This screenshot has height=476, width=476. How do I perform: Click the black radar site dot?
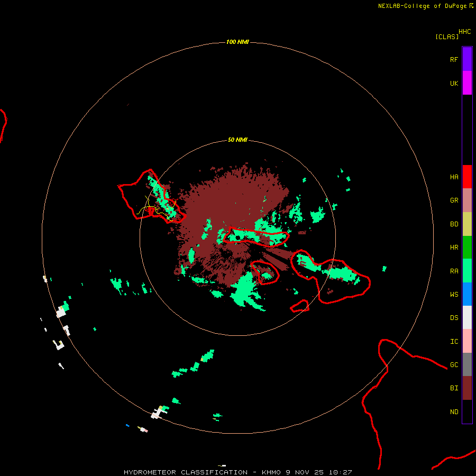pyautogui.click(x=239, y=237)
